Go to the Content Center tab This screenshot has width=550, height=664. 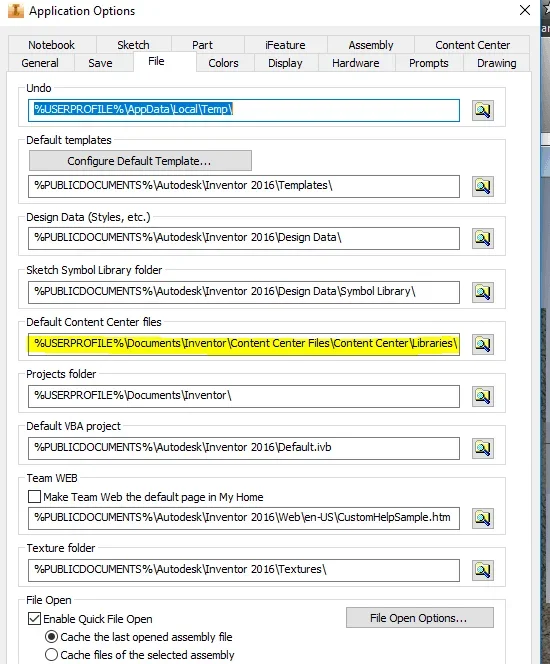tap(473, 45)
